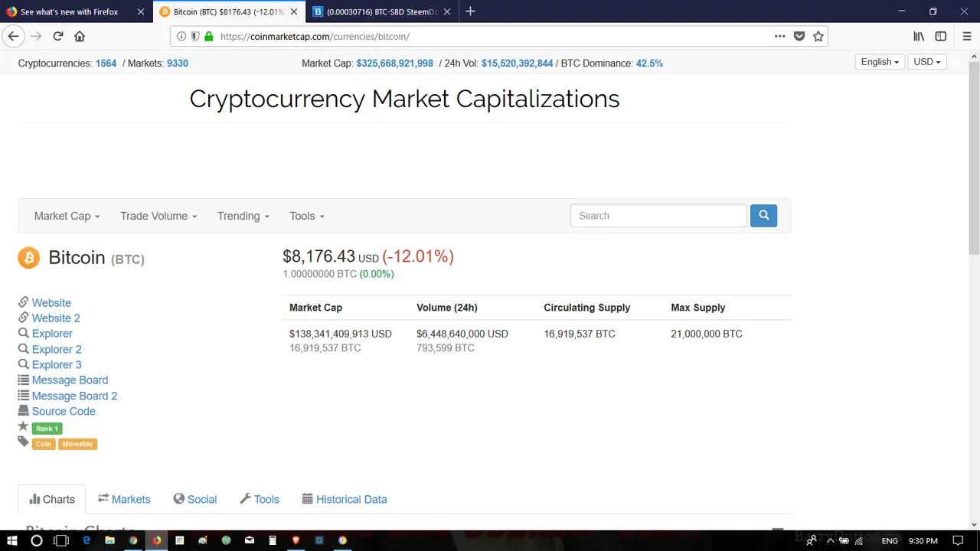Expand the Tools dropdown in navbar

click(x=307, y=216)
